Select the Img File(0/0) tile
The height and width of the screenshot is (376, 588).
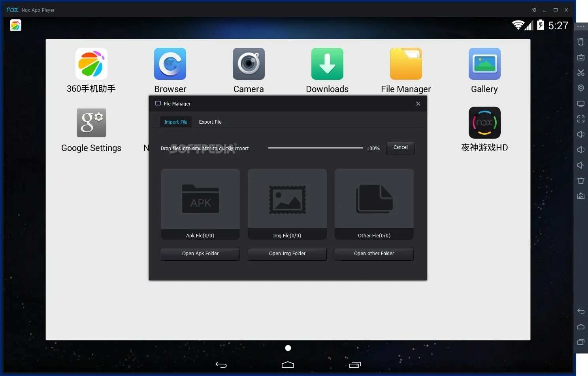point(287,204)
